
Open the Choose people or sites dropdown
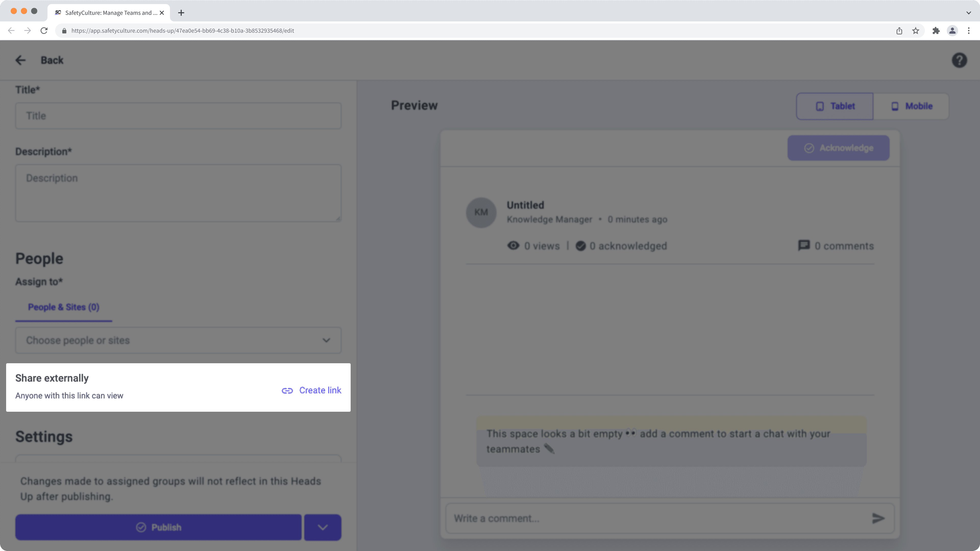178,340
